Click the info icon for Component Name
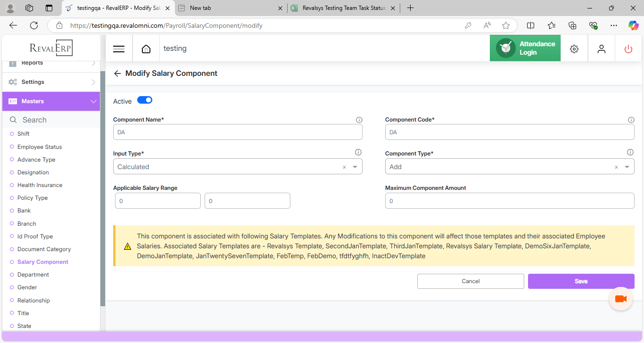Viewport: 644px width, 343px height. click(x=359, y=120)
